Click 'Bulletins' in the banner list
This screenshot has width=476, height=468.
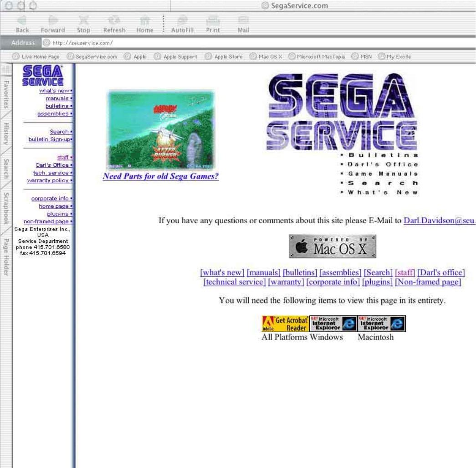point(383,155)
